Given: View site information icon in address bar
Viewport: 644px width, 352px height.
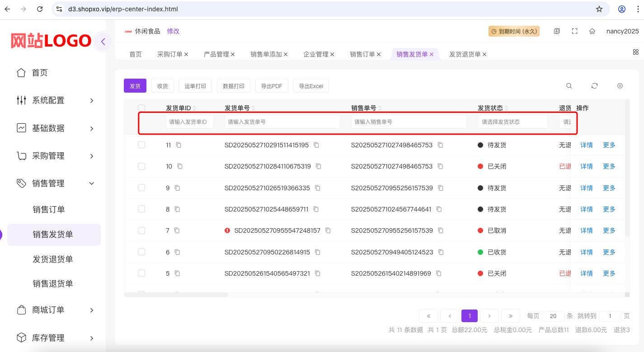Looking at the screenshot, I should (x=59, y=9).
